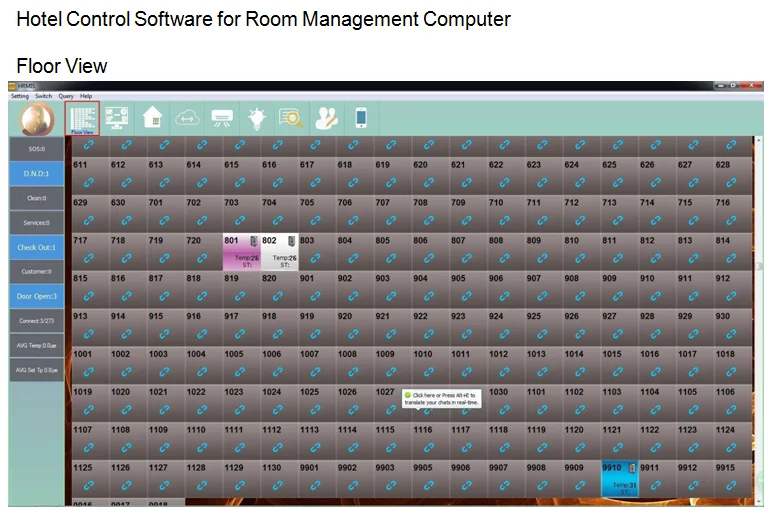Viewport: 768px width, 510px height.
Task: Click the link icon under room 1018
Action: (731, 372)
